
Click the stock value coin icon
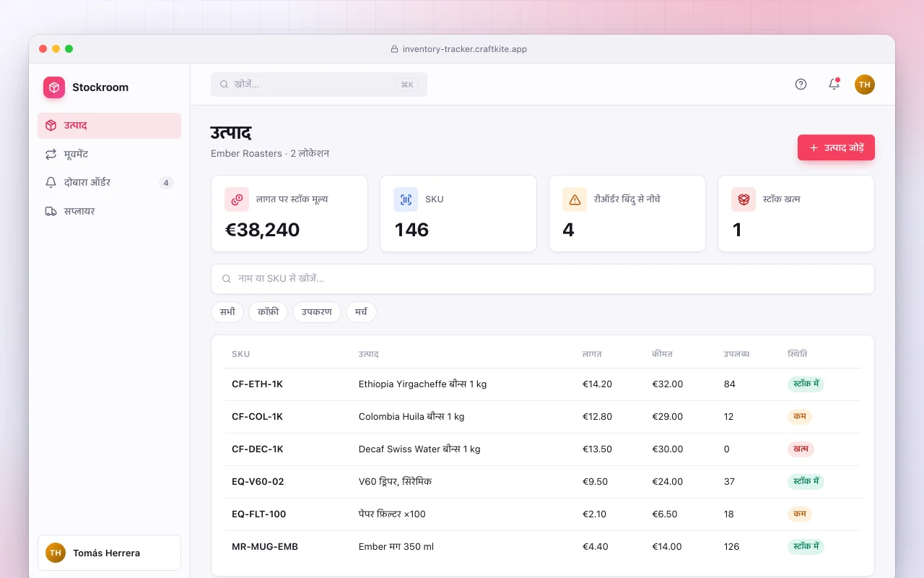point(237,199)
